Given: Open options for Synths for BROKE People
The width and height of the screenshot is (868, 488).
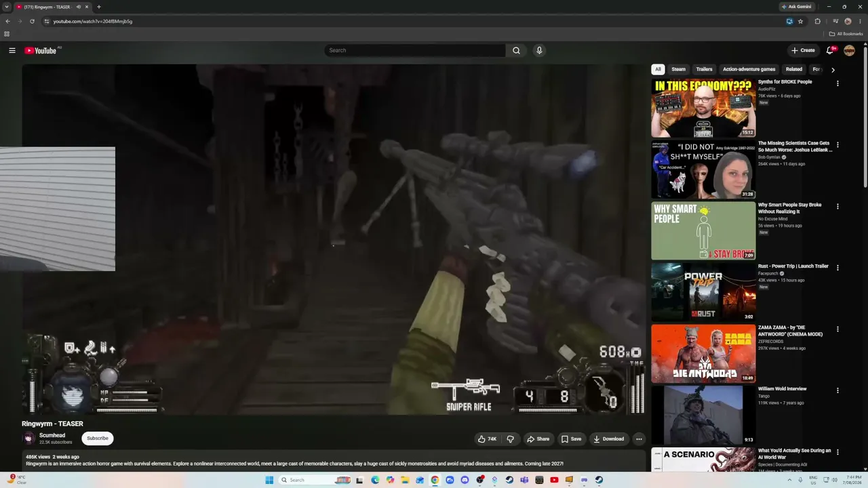Looking at the screenshot, I should coord(837,83).
